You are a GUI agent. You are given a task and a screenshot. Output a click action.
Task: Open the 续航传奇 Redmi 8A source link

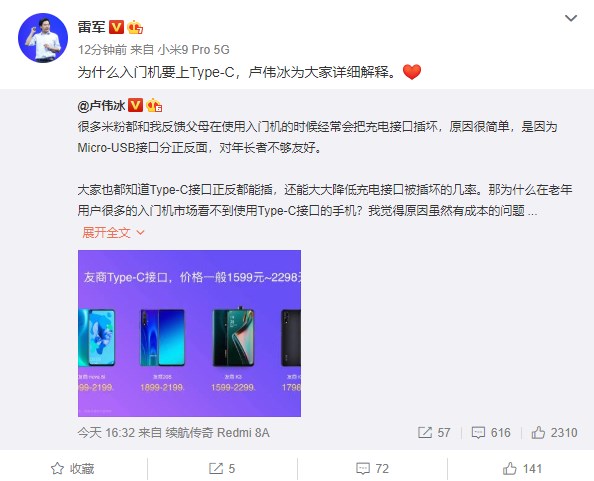pos(217,433)
